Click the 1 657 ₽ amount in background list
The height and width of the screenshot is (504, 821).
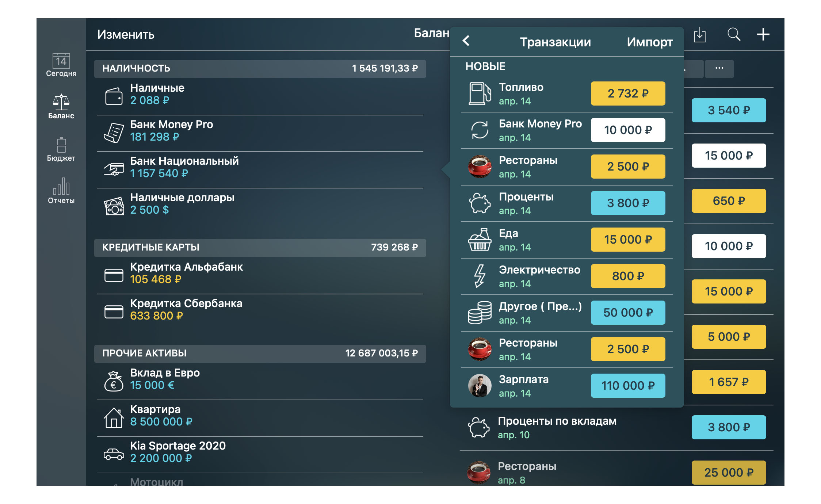click(x=729, y=382)
